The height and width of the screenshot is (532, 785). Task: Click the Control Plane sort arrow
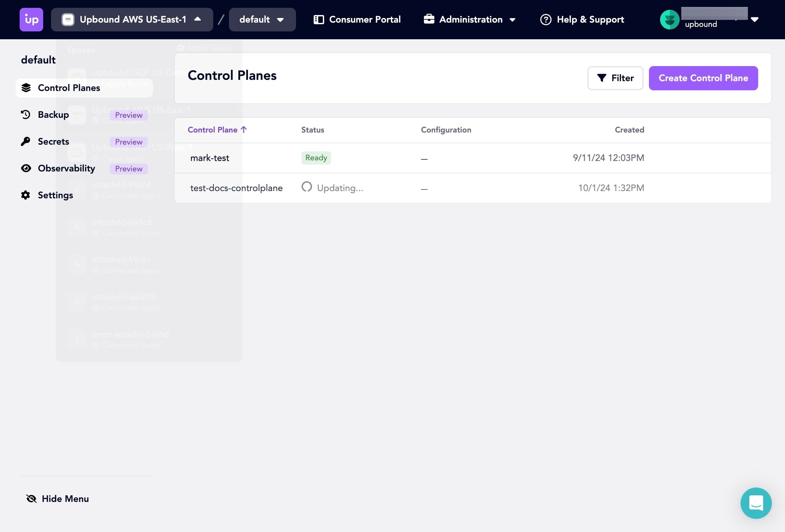tap(244, 130)
